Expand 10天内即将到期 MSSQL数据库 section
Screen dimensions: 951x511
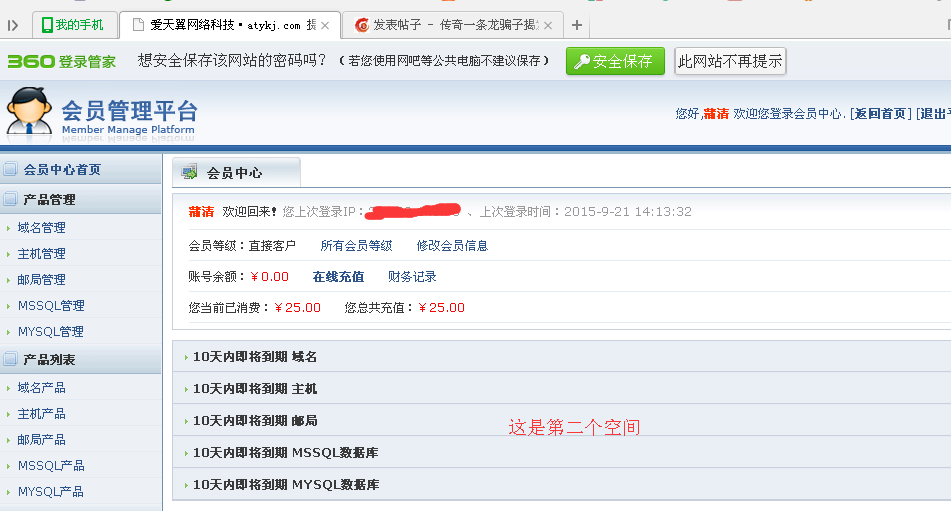point(286,453)
